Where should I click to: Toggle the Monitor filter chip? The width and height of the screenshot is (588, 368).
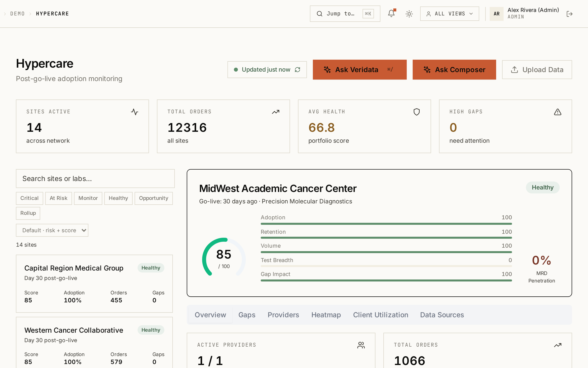pos(88,198)
